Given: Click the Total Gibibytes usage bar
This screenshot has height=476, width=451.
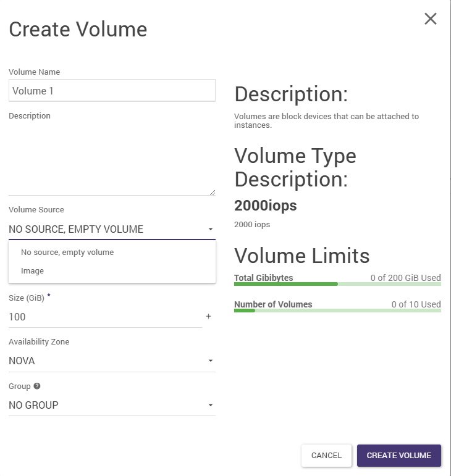Looking at the screenshot, I should pos(337,284).
